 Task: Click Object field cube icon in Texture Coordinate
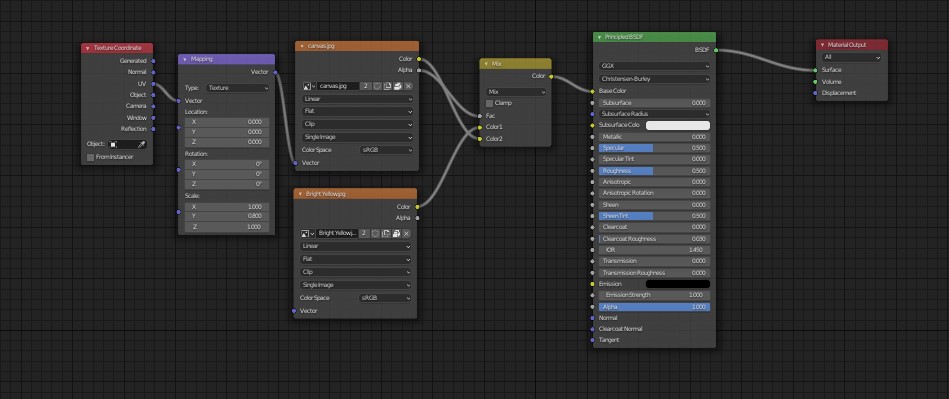113,145
